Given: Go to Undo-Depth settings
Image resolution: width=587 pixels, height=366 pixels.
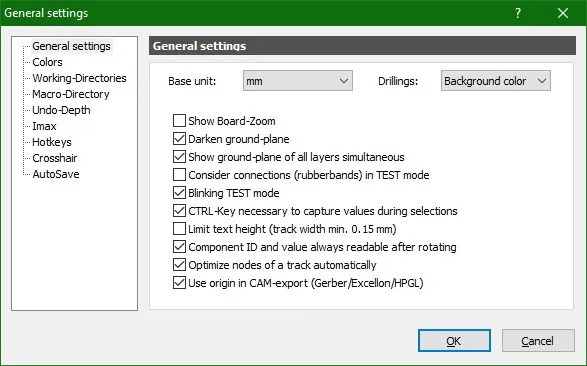Looking at the screenshot, I should pos(61,110).
